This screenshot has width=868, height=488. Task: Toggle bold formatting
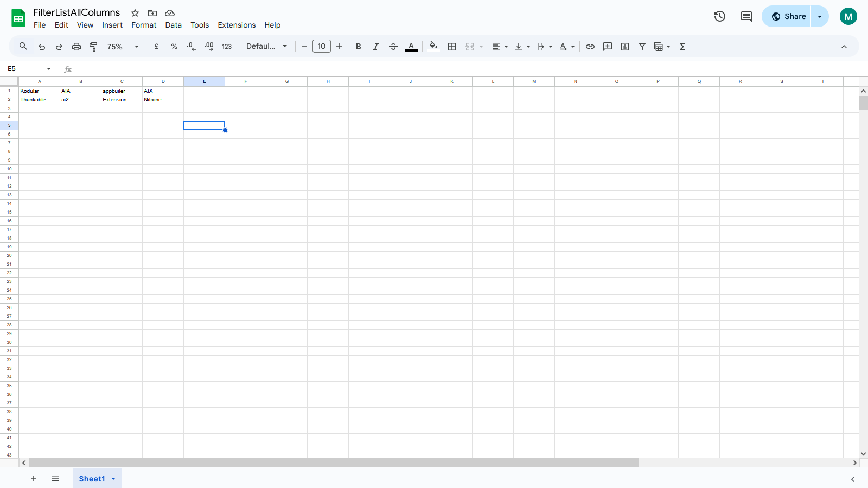coord(359,47)
